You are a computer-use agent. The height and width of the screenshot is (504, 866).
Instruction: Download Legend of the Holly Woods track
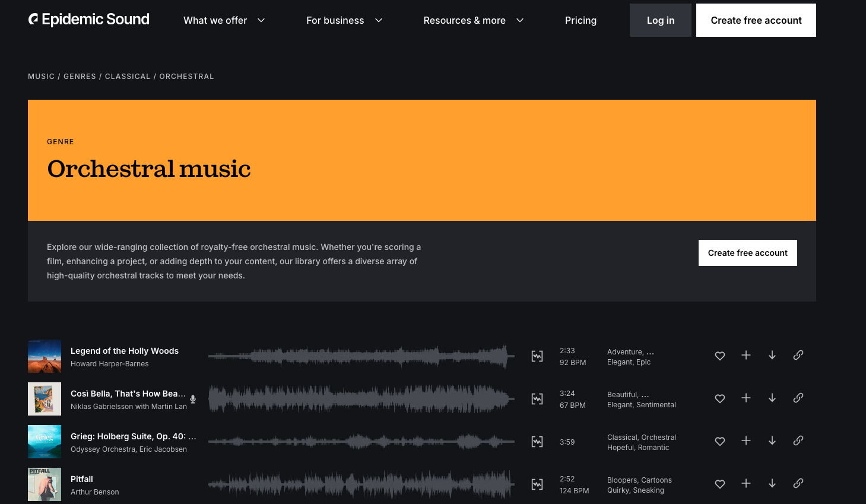coord(772,355)
